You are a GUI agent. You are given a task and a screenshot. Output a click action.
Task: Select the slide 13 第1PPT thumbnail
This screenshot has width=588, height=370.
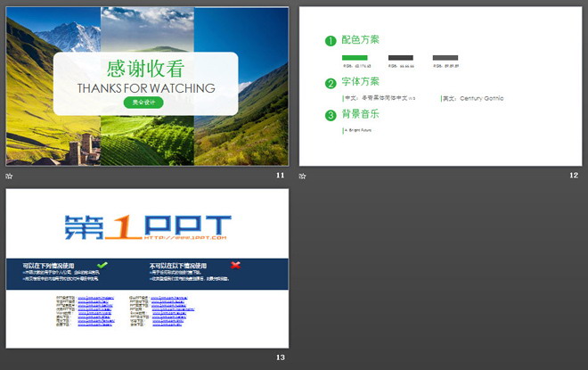(147, 268)
